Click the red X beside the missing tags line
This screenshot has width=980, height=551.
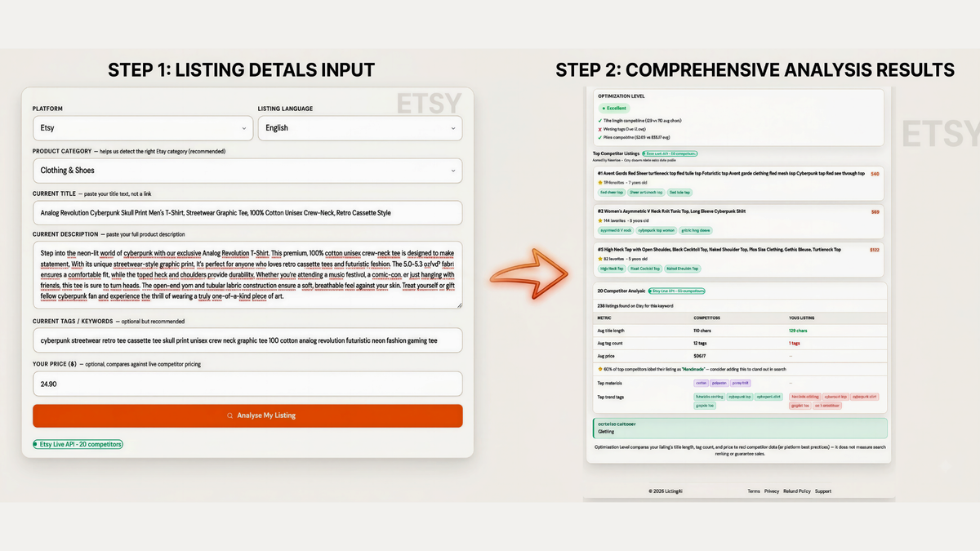(599, 129)
